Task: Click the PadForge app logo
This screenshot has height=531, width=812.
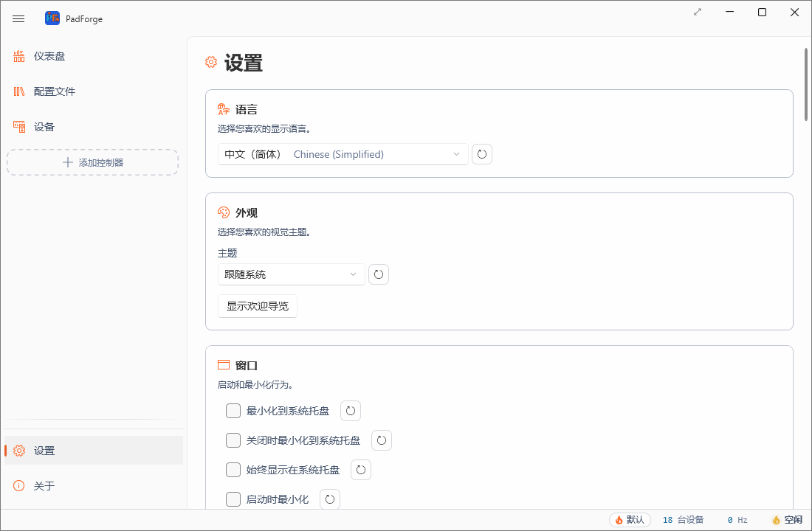Action: tap(52, 18)
